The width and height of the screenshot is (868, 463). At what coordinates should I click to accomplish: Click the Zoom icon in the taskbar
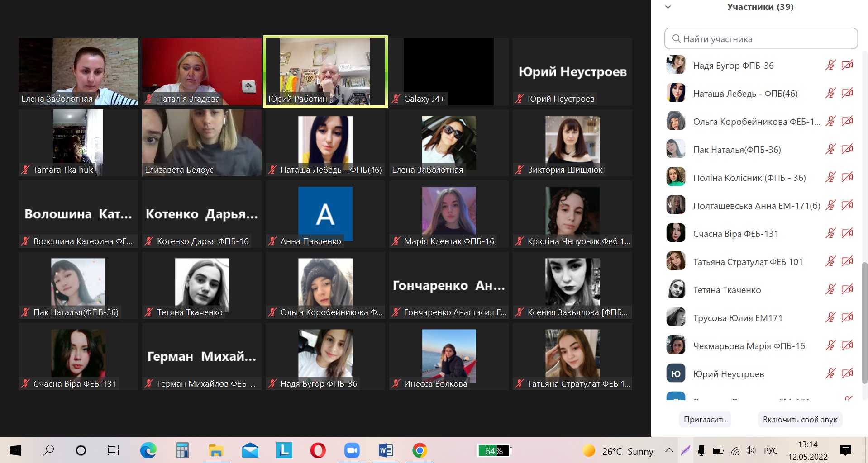(x=352, y=450)
